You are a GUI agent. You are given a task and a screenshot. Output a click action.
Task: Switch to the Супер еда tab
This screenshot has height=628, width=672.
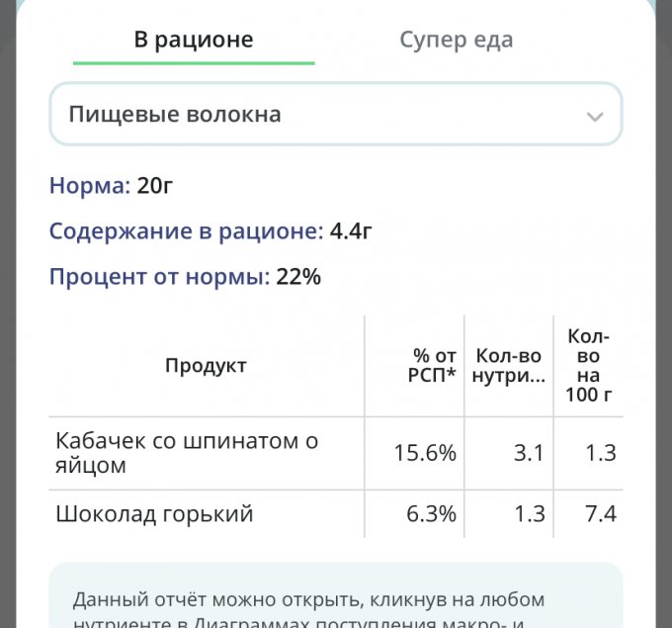456,40
